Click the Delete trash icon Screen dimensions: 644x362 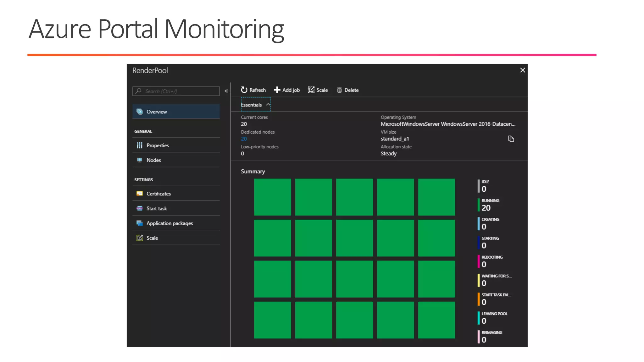pyautogui.click(x=339, y=90)
